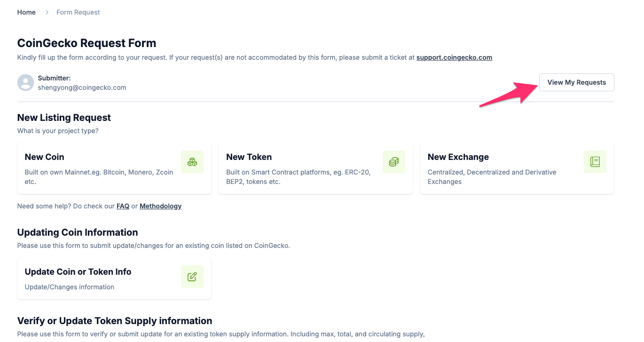Select the New Coin card title

(44, 157)
